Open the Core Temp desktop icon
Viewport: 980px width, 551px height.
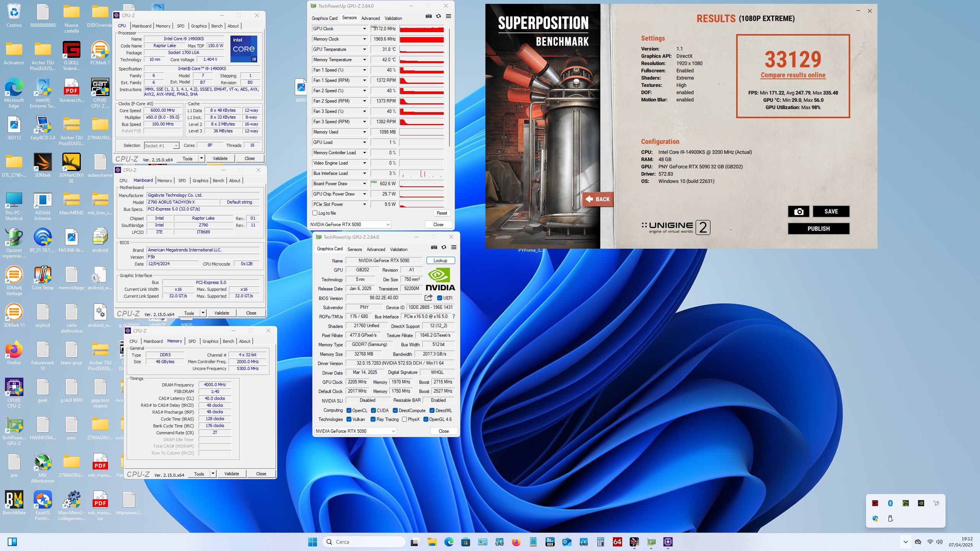click(x=43, y=279)
